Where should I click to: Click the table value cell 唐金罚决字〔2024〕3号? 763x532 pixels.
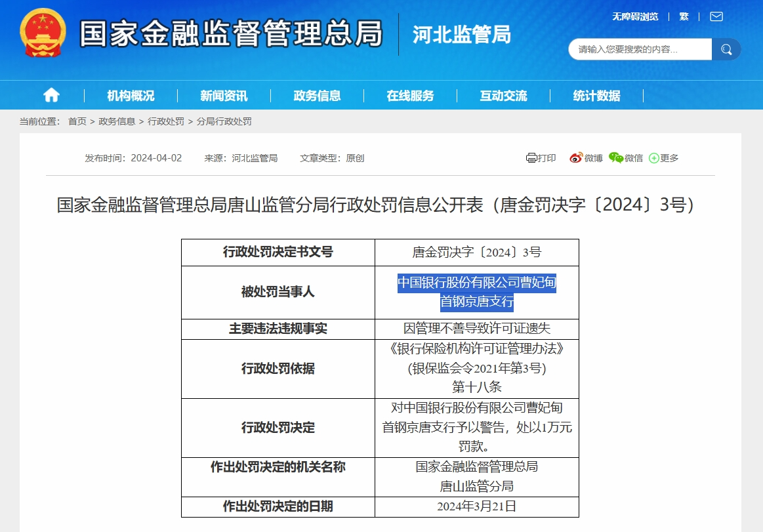click(x=477, y=252)
